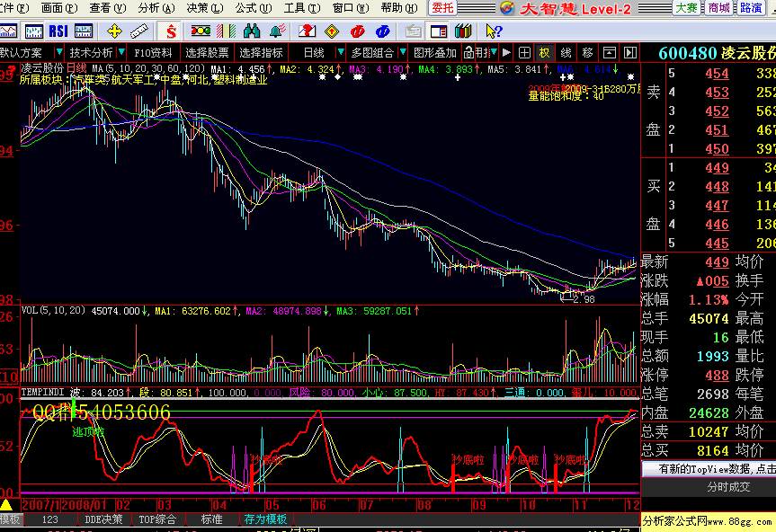
Task: Click the padlock icon in chart toolbar
Action: [x=468, y=52]
